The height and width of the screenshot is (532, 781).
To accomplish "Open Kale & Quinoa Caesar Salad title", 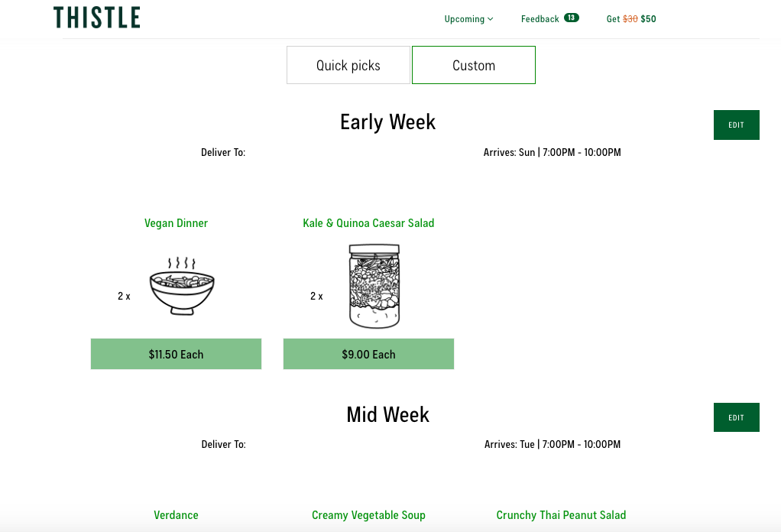I will pos(368,223).
